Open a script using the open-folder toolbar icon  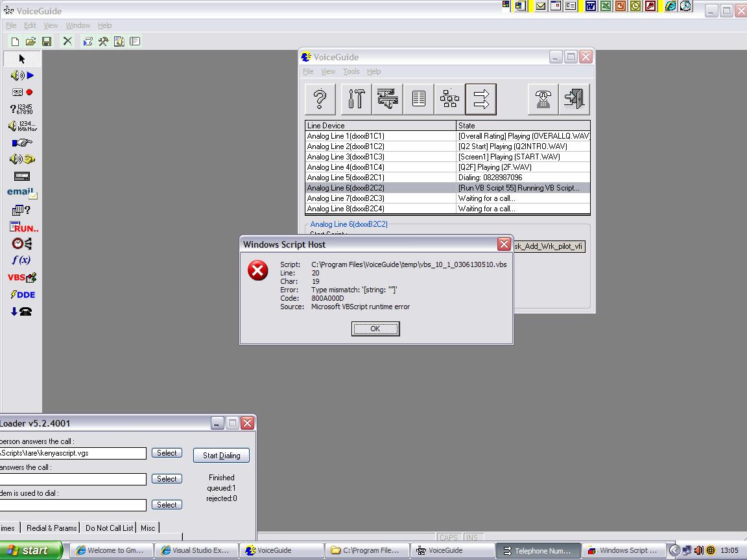[31, 41]
